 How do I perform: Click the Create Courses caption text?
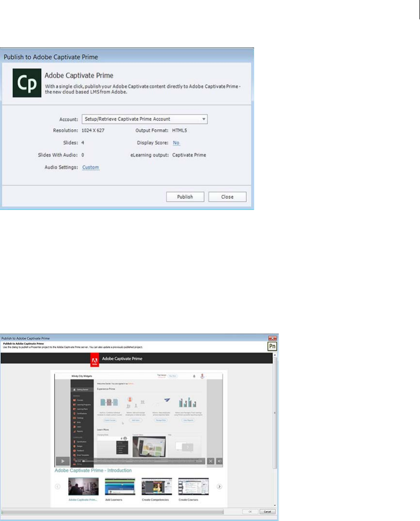[188, 500]
